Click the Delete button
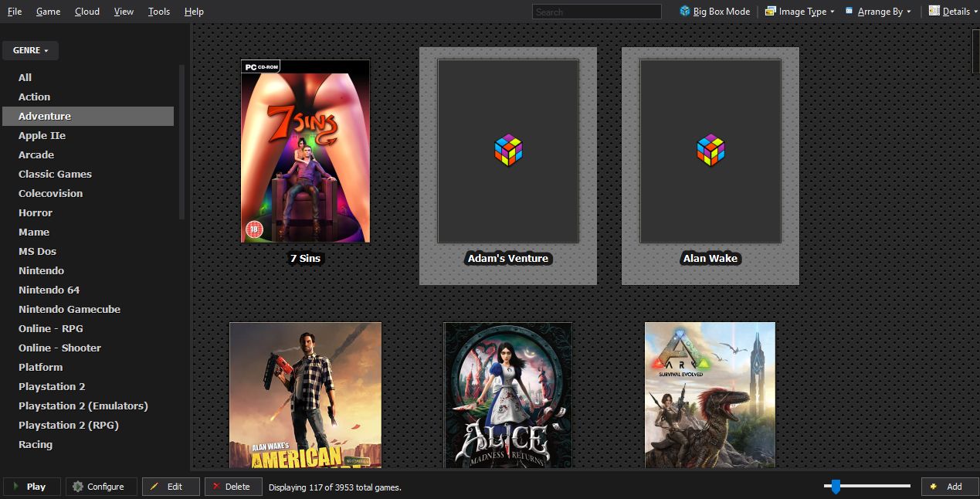 233,487
